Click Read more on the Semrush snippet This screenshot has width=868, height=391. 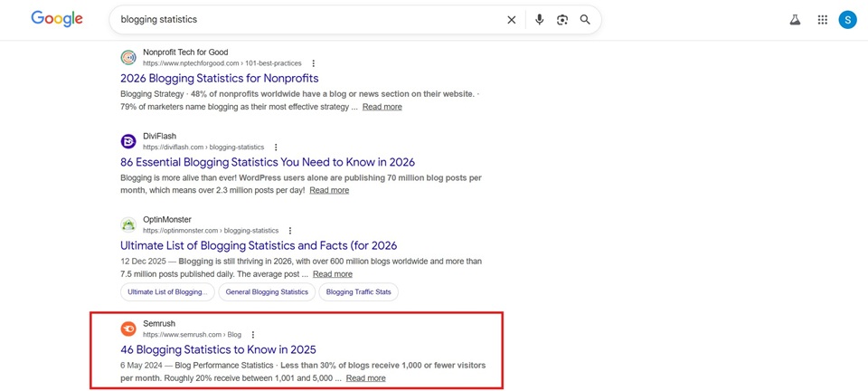click(365, 378)
